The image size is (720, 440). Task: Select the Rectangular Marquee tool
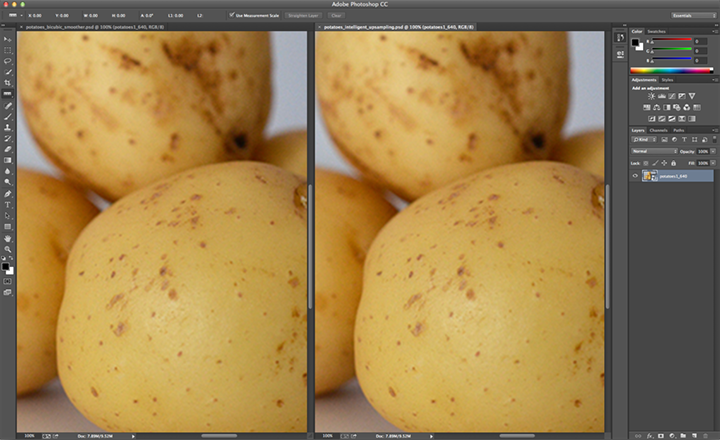pos(7,50)
